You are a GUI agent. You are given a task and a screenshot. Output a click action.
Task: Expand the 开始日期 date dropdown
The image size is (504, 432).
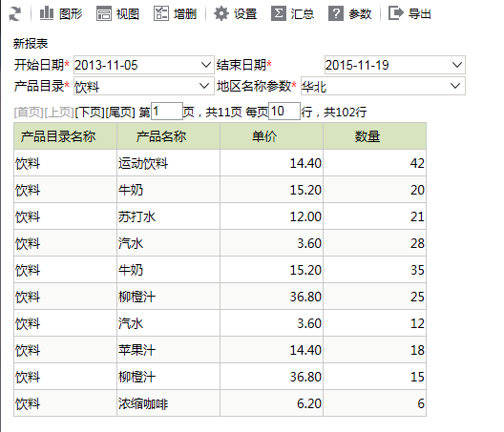tap(206, 65)
